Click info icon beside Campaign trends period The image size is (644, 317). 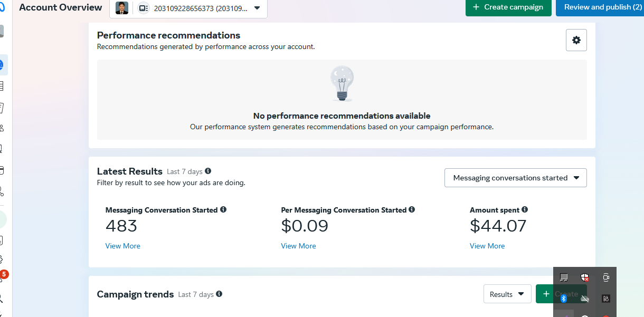pos(219,294)
